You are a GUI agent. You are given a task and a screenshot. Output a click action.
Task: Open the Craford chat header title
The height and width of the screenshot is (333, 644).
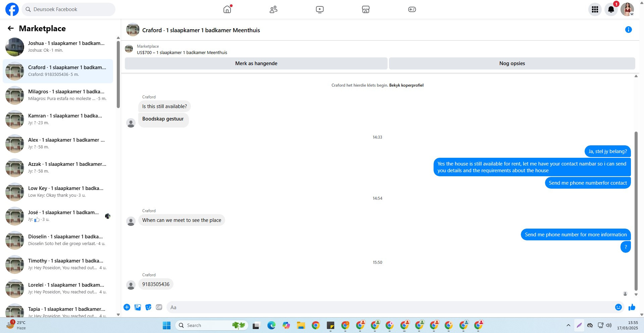pyautogui.click(x=201, y=30)
